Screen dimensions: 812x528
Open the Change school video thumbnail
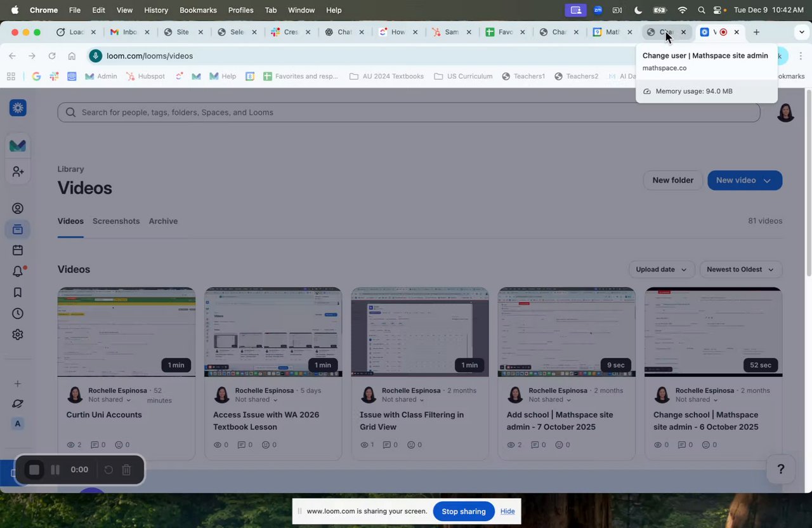pos(713,332)
